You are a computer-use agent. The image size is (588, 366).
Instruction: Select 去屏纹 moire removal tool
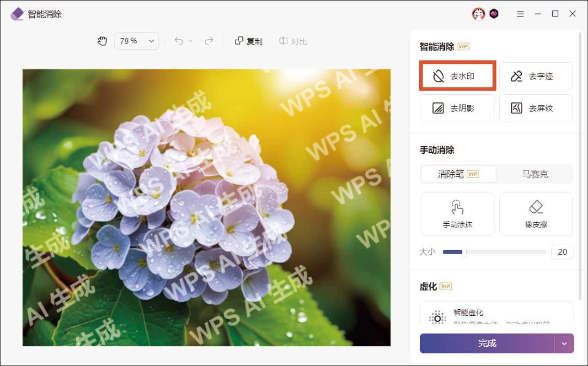tap(536, 108)
